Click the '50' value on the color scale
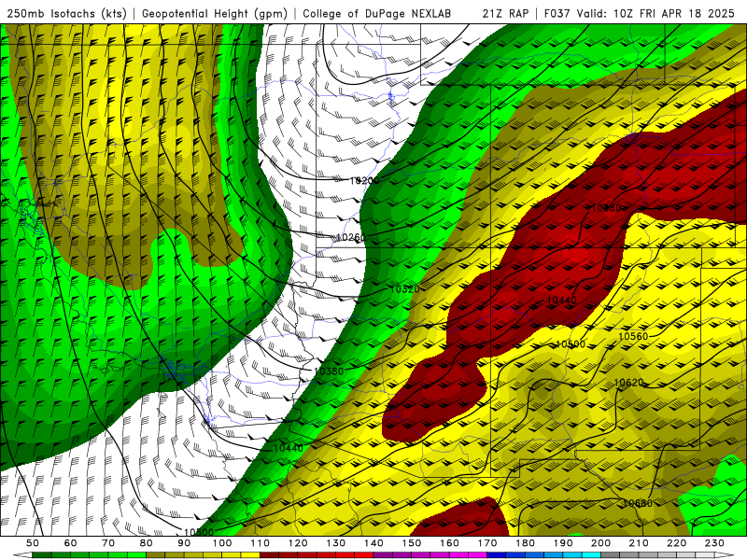 click(x=33, y=543)
